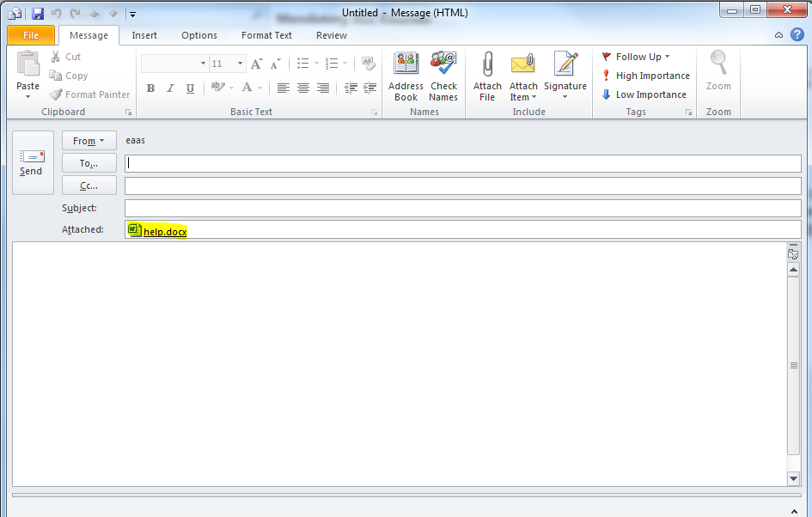The height and width of the screenshot is (517, 812).
Task: Open the font size dropdown showing 11
Action: [241, 64]
